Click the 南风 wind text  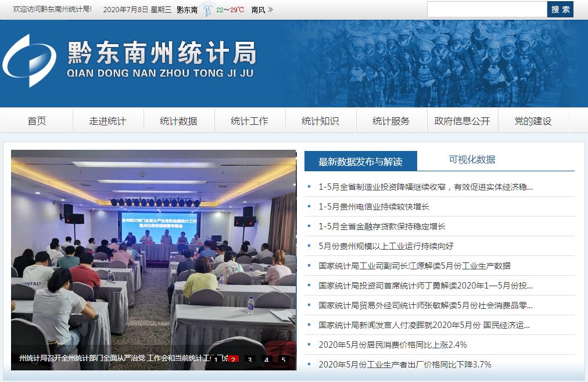258,10
